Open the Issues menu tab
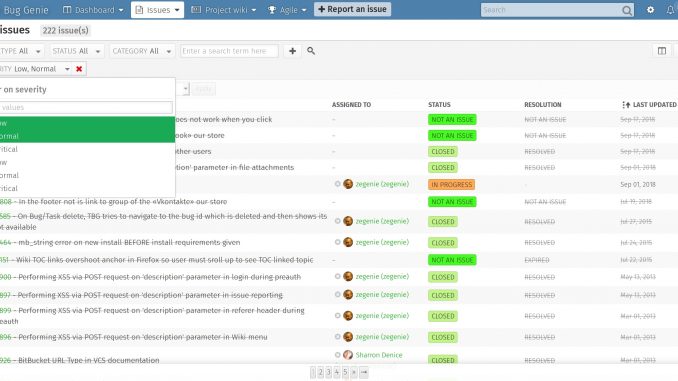 pos(157,10)
